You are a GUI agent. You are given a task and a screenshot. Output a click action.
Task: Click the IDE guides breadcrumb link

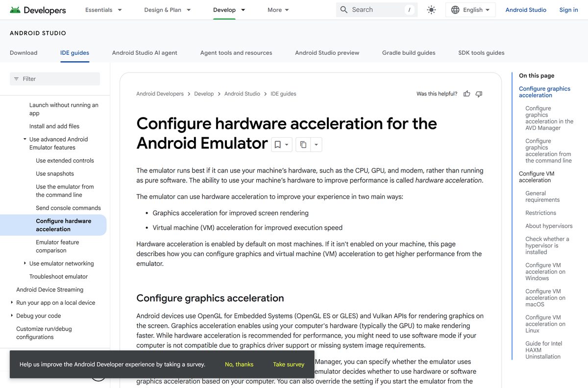click(283, 94)
